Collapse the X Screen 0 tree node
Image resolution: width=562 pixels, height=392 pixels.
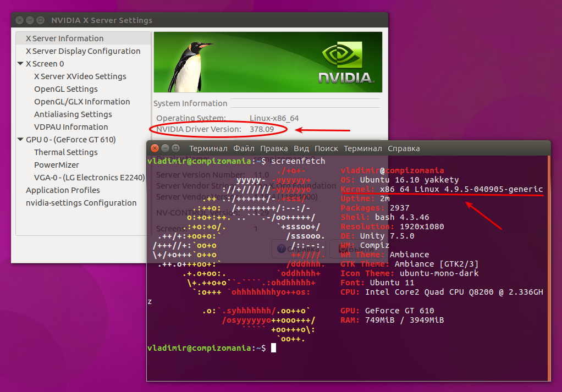tap(20, 63)
